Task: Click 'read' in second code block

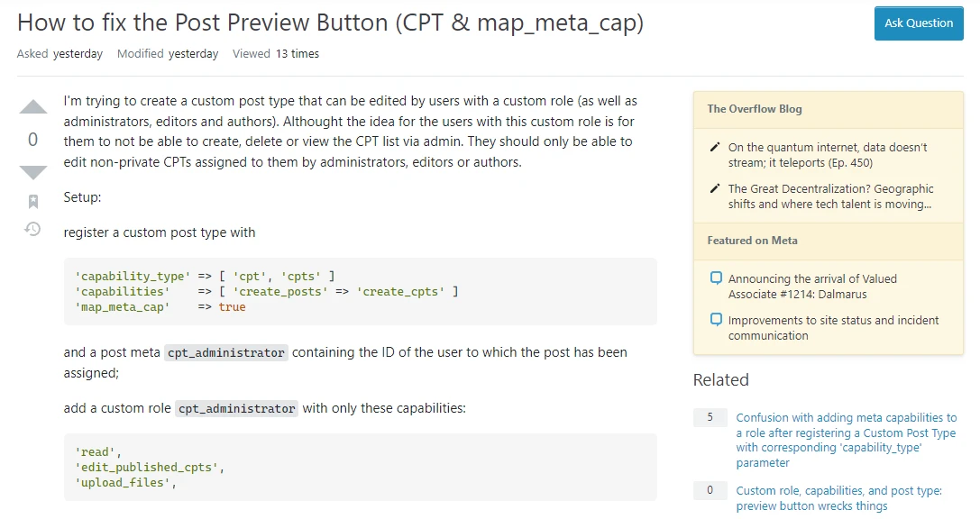Action: click(95, 452)
